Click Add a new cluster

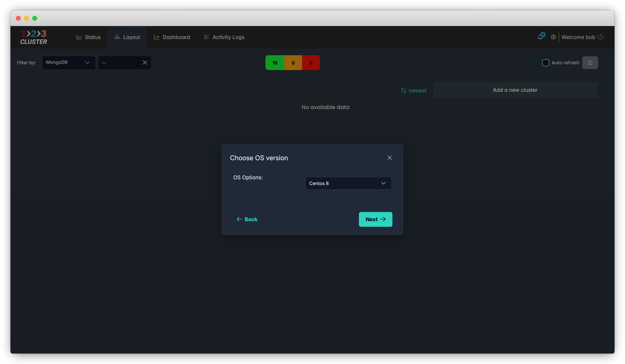pyautogui.click(x=515, y=90)
